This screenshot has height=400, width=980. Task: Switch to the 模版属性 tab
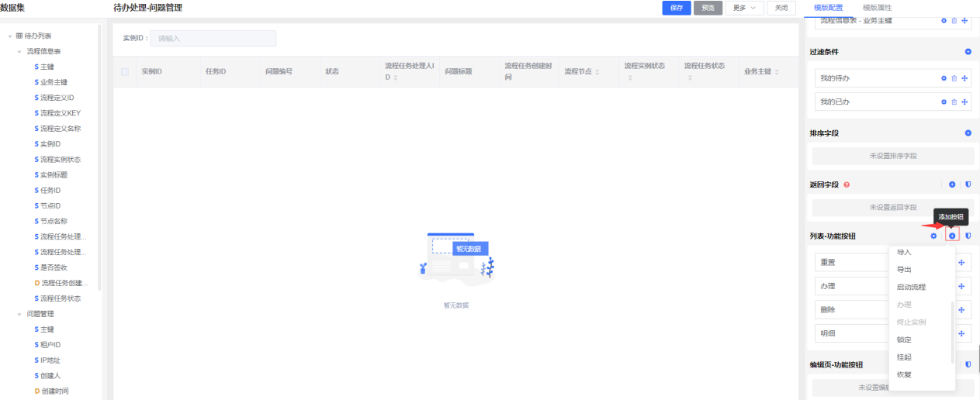coord(877,7)
